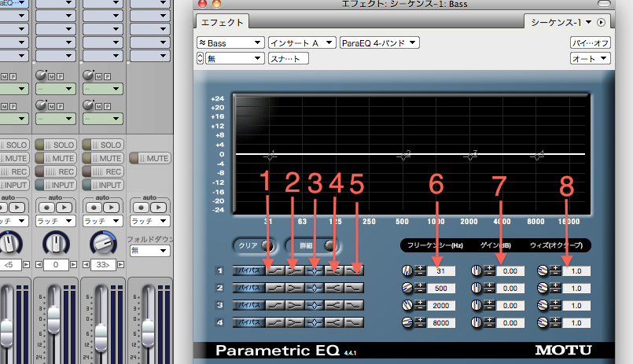Open the インサート A dropdown
This screenshot has width=633, height=364.
302,42
